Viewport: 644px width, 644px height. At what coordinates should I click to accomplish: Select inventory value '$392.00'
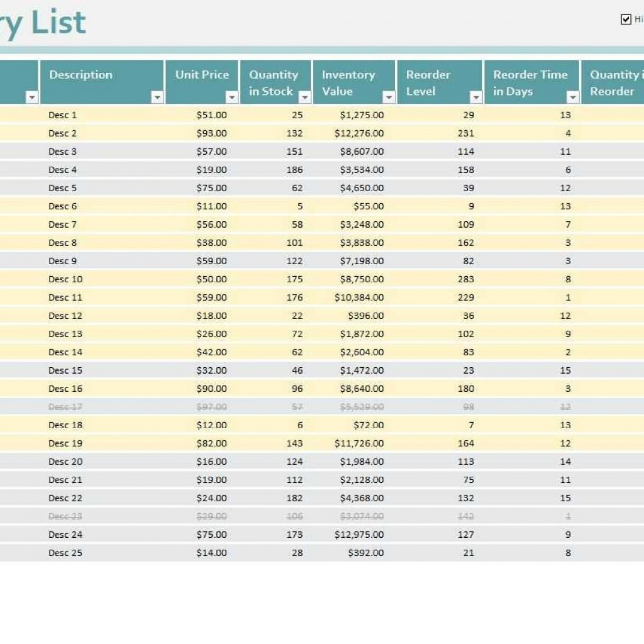[366, 553]
